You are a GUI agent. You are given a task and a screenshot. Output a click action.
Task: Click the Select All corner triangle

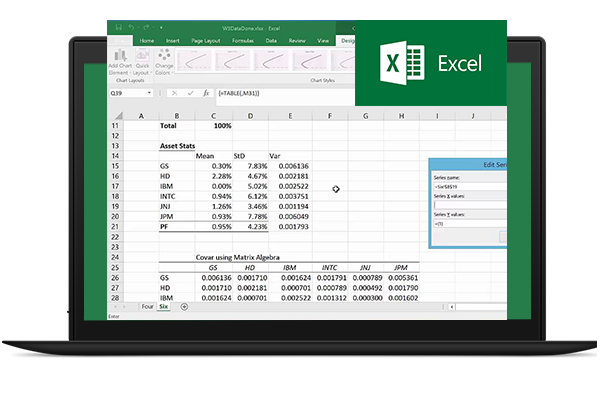click(119, 115)
